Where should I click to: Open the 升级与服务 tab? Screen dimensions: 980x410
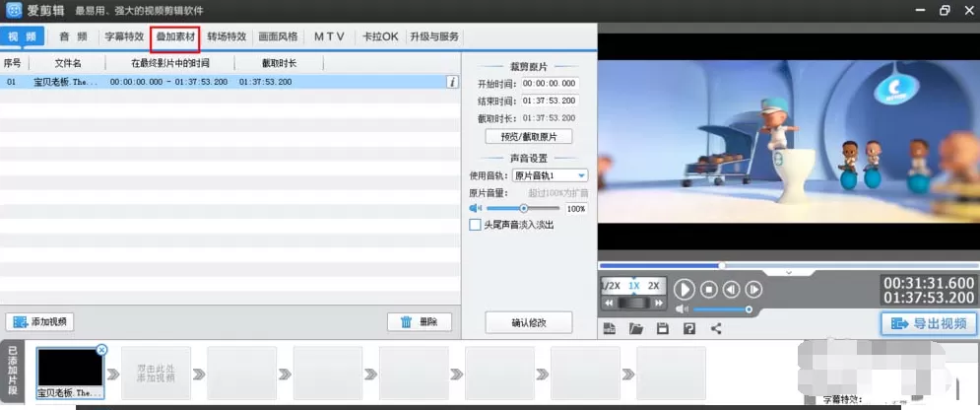[434, 36]
